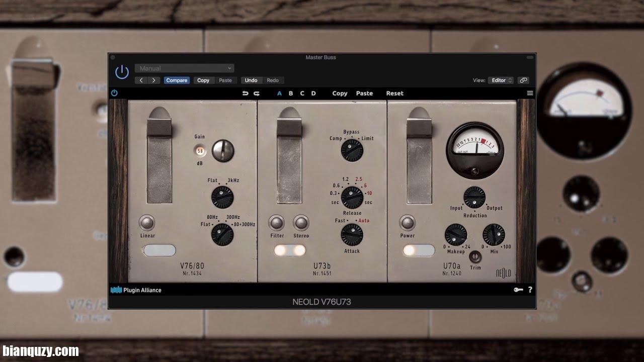Click the Gain knob
The image size is (644, 362).
(x=223, y=150)
